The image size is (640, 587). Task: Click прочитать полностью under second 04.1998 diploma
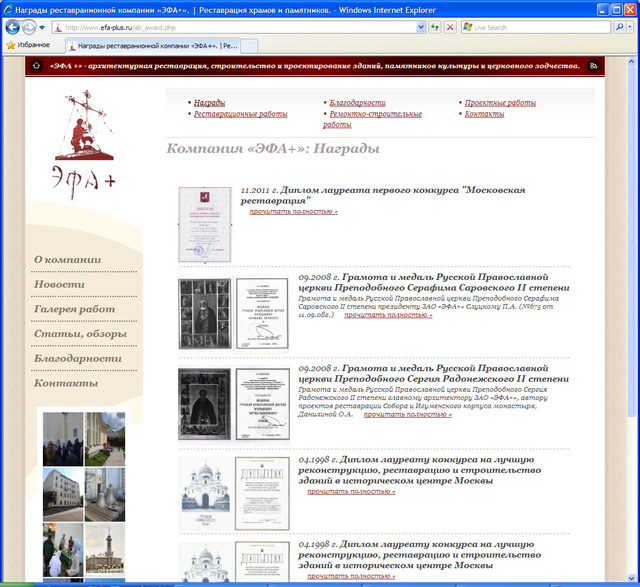(x=351, y=576)
